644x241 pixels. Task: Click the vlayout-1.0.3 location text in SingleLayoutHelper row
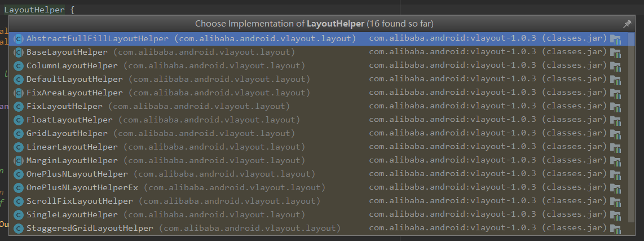pyautogui.click(x=488, y=215)
